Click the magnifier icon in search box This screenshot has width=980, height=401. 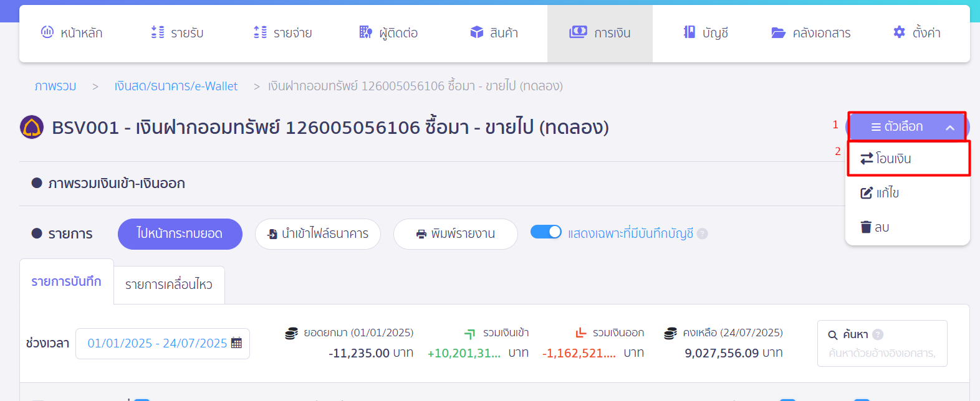click(x=833, y=335)
